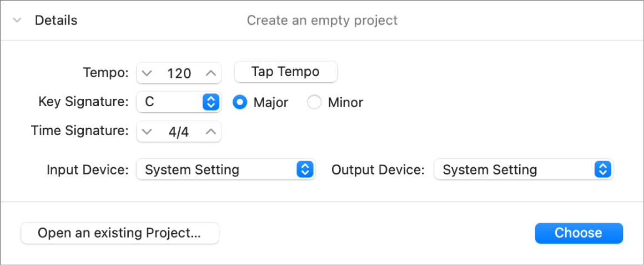Click the tempo value 120 field
This screenshot has width=644, height=266.
coord(179,73)
